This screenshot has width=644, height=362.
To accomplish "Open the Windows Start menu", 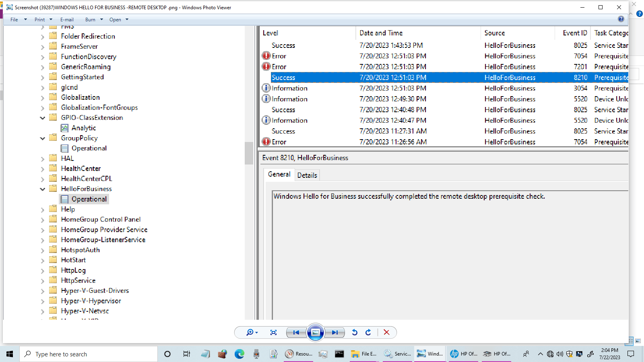I will [10, 354].
